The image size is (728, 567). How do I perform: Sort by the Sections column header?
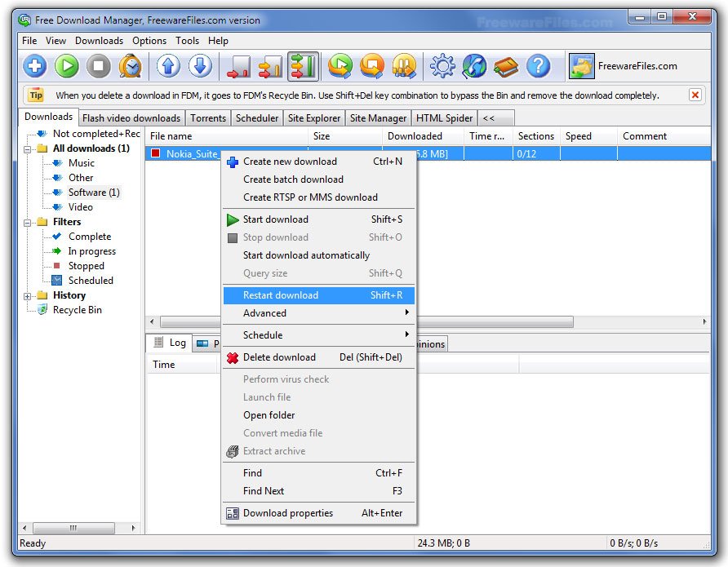[x=536, y=136]
